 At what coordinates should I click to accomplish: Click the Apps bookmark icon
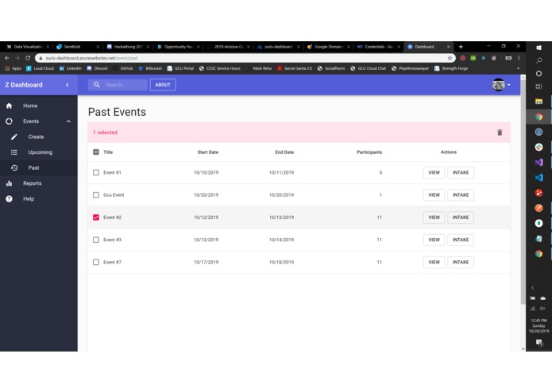click(7, 68)
